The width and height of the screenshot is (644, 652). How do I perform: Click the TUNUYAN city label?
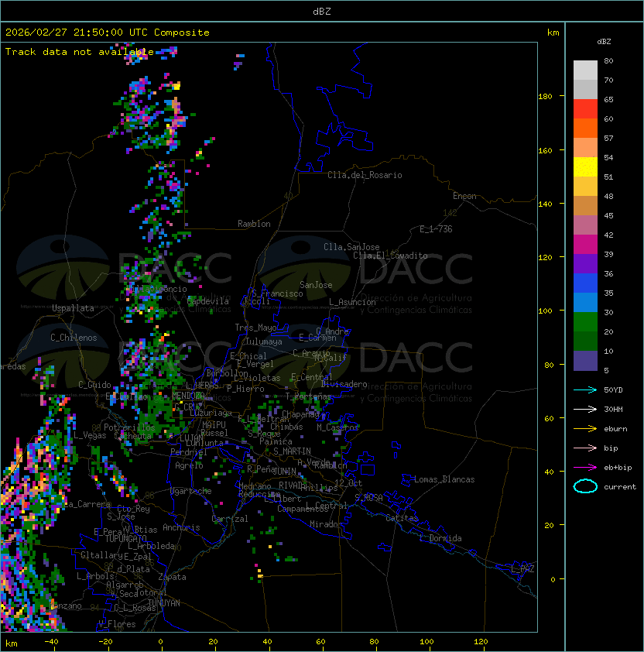[164, 602]
